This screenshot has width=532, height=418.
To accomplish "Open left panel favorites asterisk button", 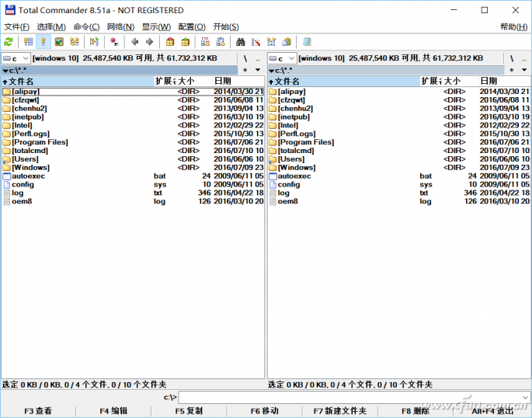I will coord(245,70).
